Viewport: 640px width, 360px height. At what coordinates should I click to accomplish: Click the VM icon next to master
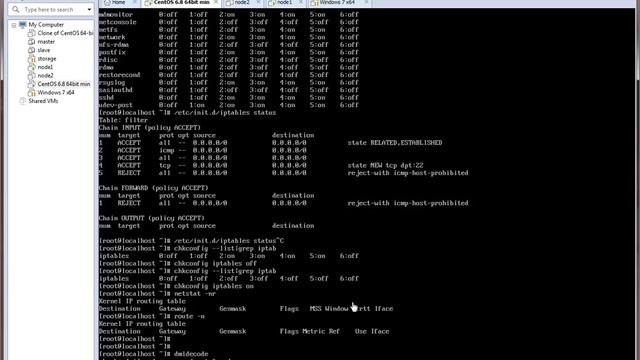pyautogui.click(x=31, y=42)
